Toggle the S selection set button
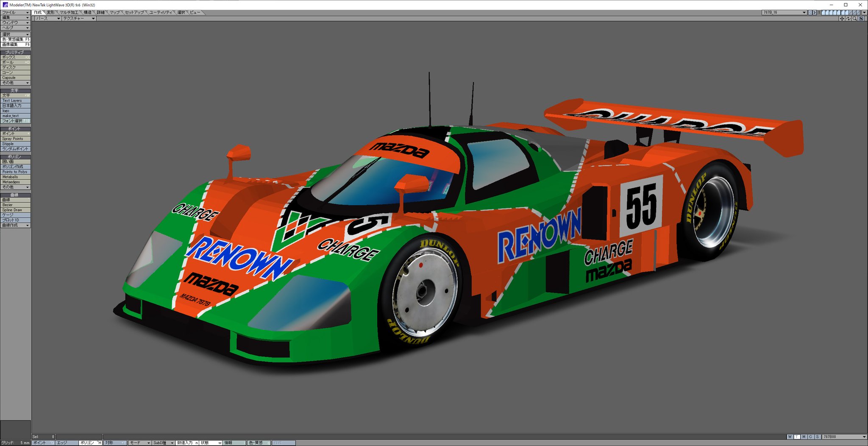 pos(818,437)
